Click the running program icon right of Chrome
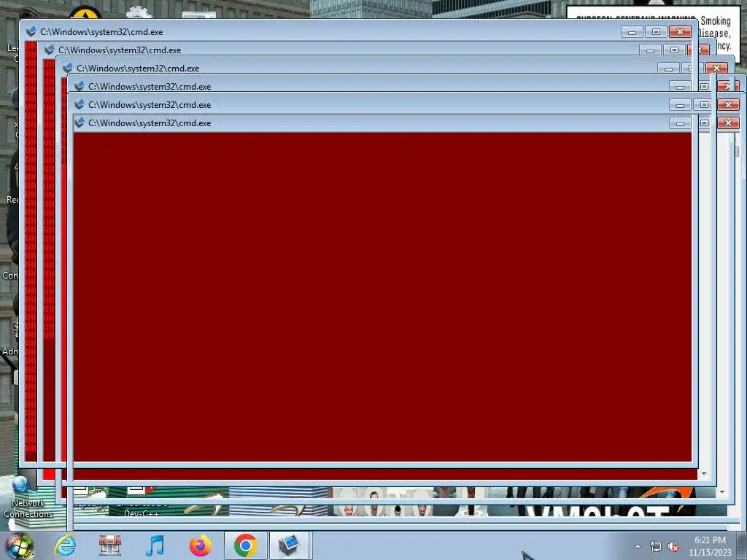 (x=290, y=545)
